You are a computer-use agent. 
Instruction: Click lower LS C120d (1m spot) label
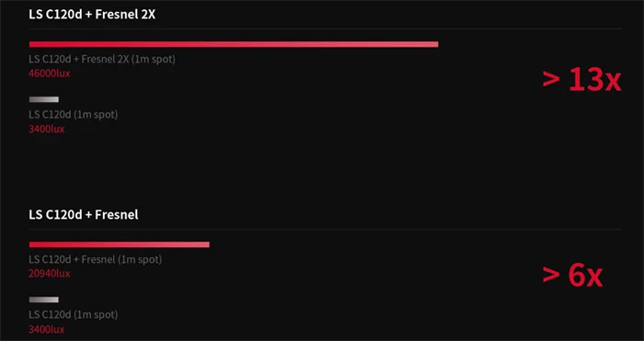pyautogui.click(x=73, y=314)
